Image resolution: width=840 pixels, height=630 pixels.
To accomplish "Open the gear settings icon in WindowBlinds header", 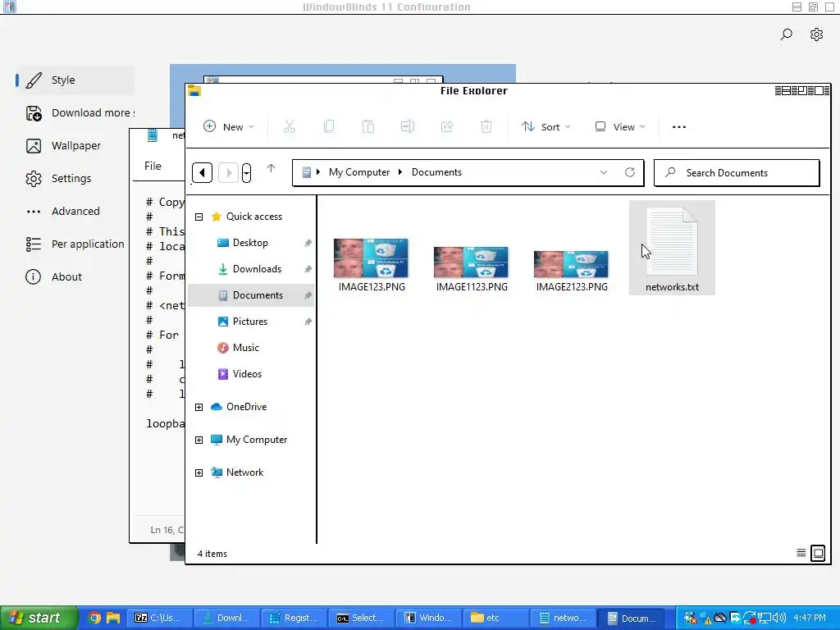I will point(816,34).
